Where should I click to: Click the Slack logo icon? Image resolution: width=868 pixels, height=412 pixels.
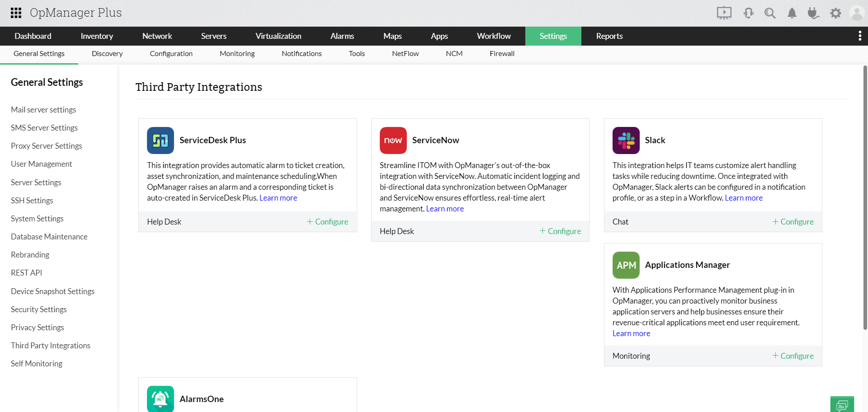(626, 140)
